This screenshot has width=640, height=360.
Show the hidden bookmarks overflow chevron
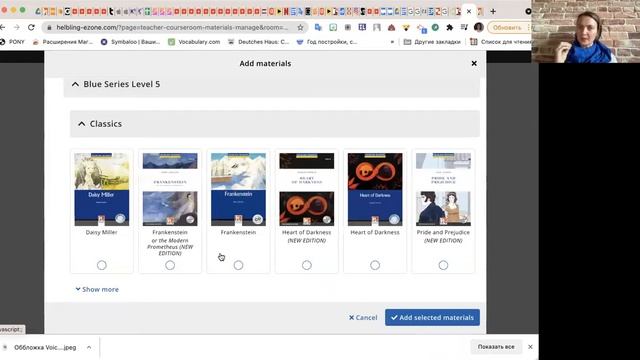(392, 42)
